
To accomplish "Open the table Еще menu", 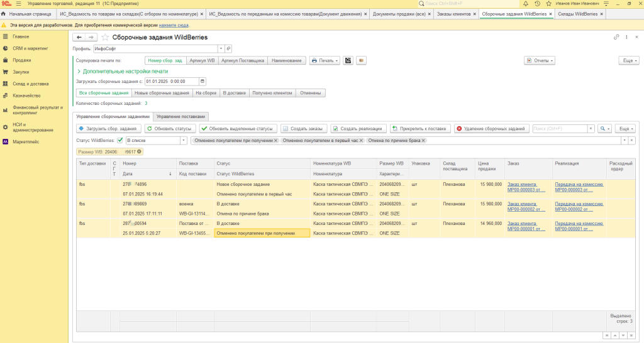I will point(625,128).
